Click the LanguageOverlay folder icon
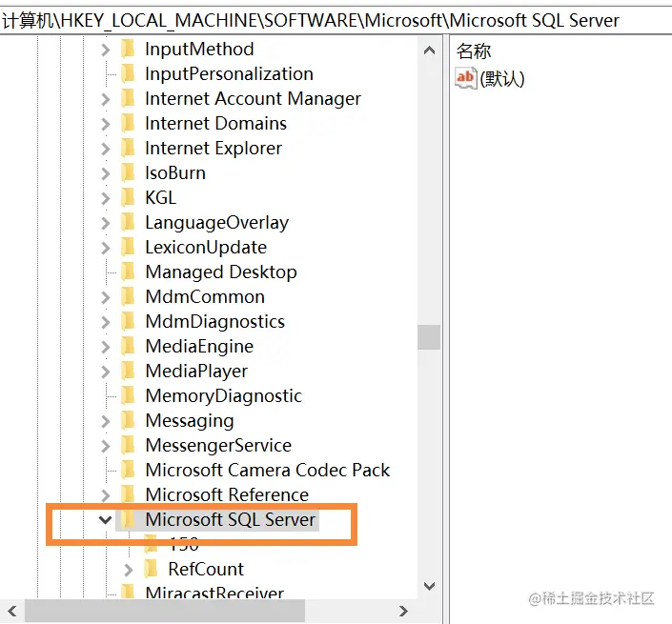672x624 pixels. pos(128,222)
